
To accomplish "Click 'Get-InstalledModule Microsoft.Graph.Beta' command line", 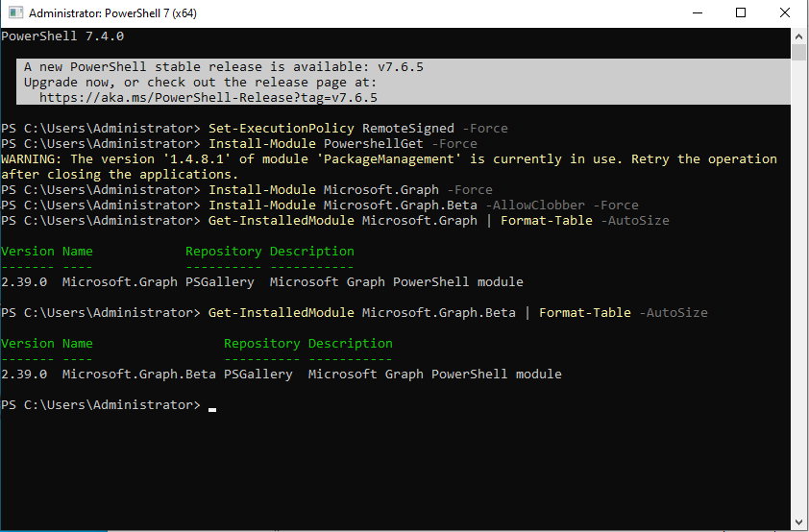I will [457, 313].
